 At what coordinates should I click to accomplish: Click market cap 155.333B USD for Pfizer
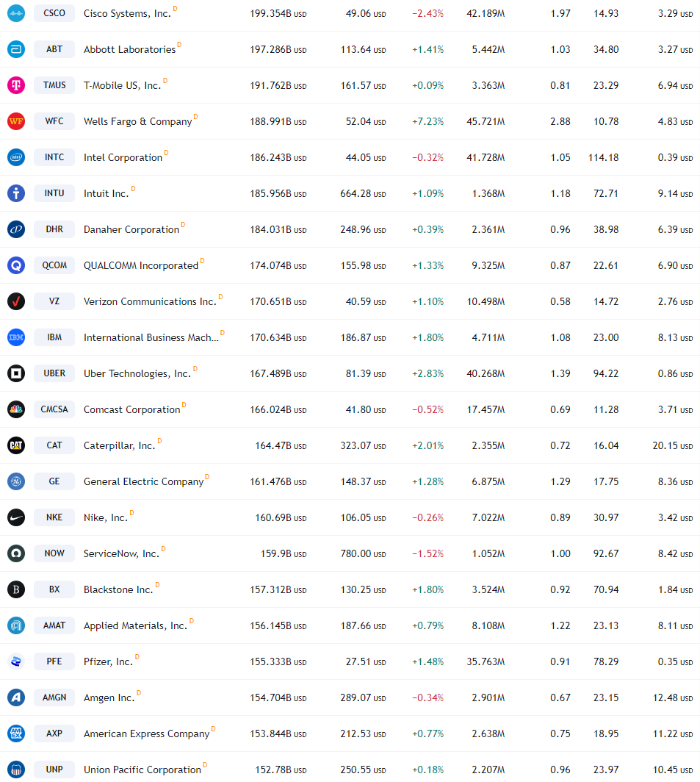point(278,661)
